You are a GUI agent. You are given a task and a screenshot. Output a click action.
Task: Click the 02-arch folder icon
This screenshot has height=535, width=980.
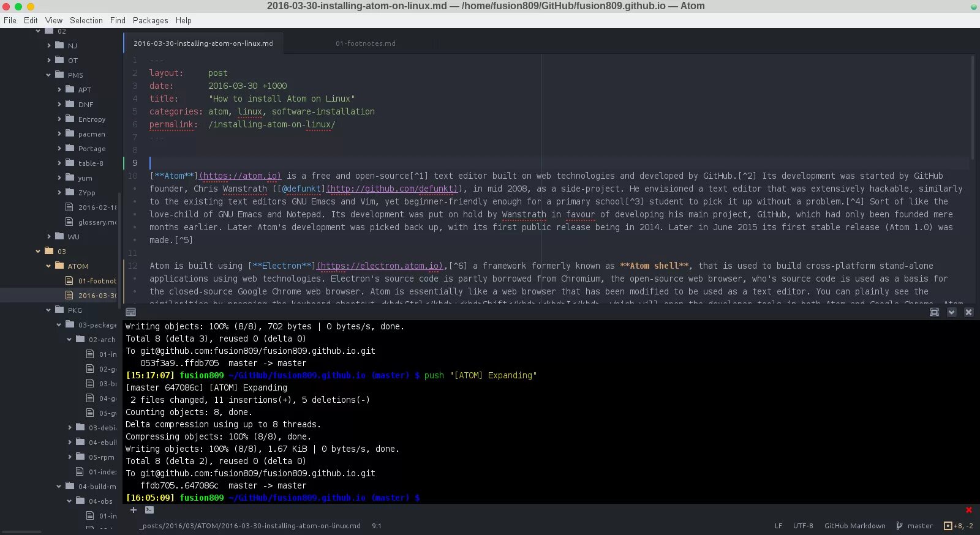tap(80, 339)
